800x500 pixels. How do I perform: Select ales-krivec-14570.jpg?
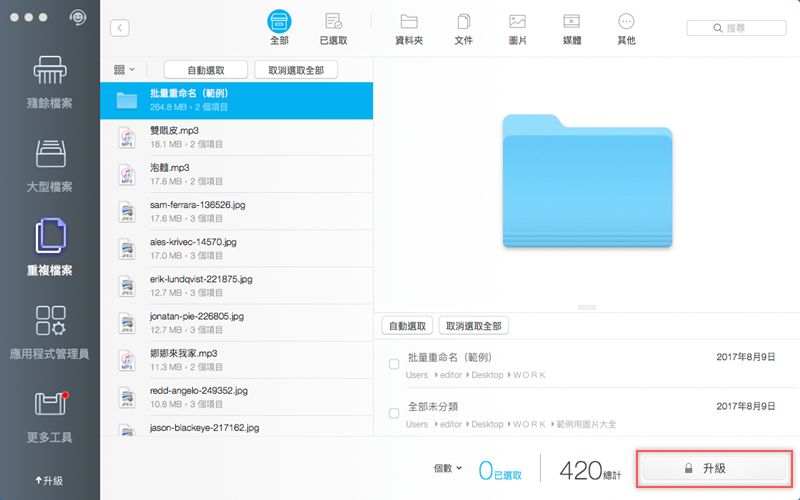[236, 249]
